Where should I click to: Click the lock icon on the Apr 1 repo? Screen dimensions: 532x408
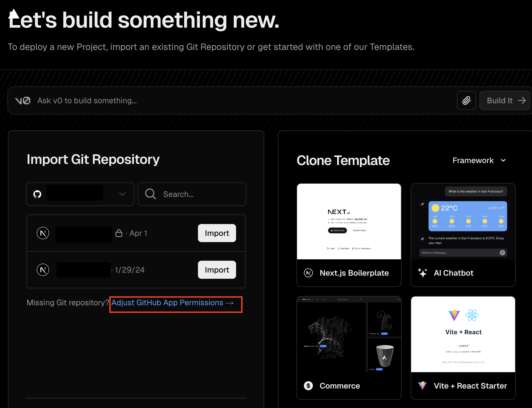(x=119, y=233)
